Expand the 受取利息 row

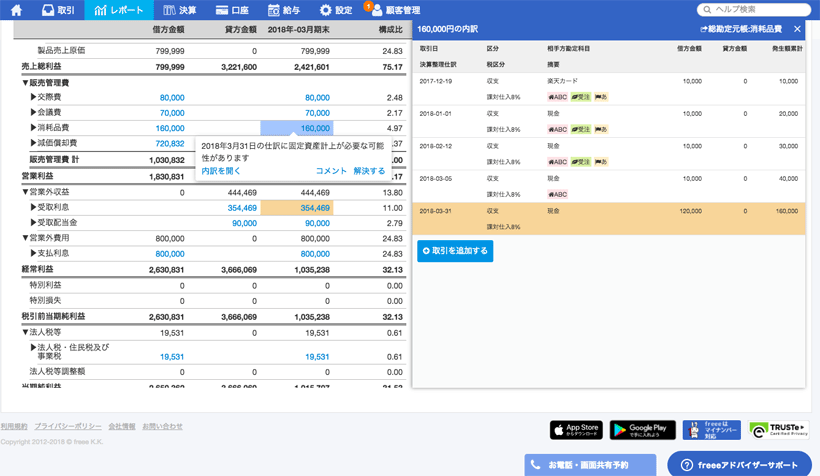[33, 208]
